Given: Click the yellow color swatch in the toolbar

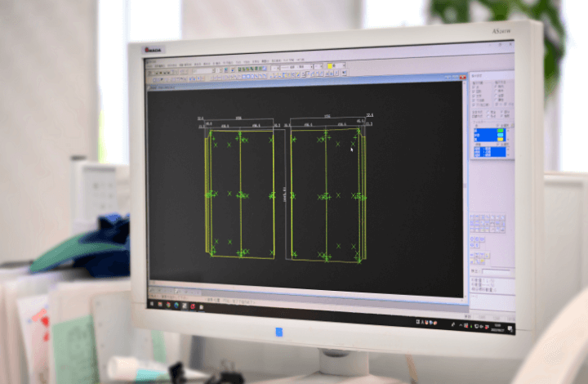Looking at the screenshot, I should point(330,65).
